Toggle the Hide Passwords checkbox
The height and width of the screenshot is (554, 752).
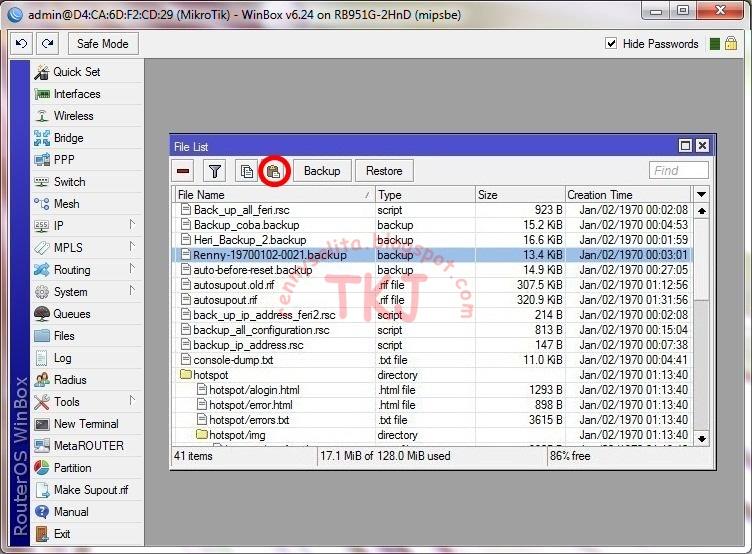click(611, 44)
